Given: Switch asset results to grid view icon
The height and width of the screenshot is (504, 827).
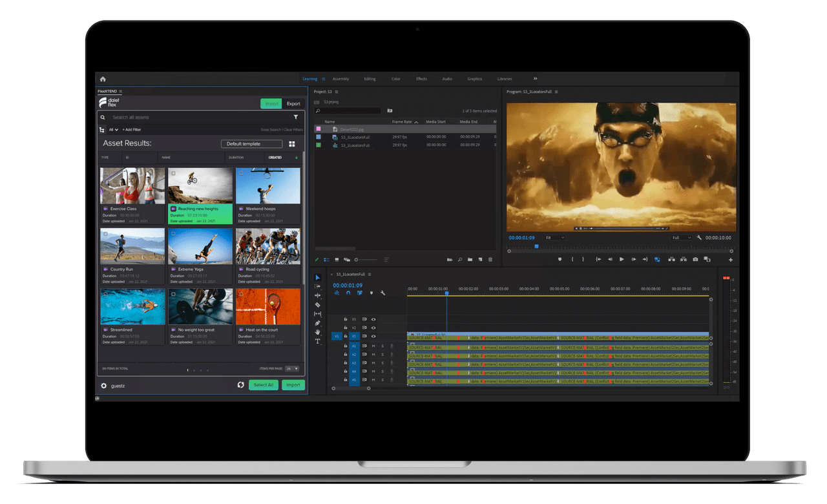Looking at the screenshot, I should [x=292, y=144].
